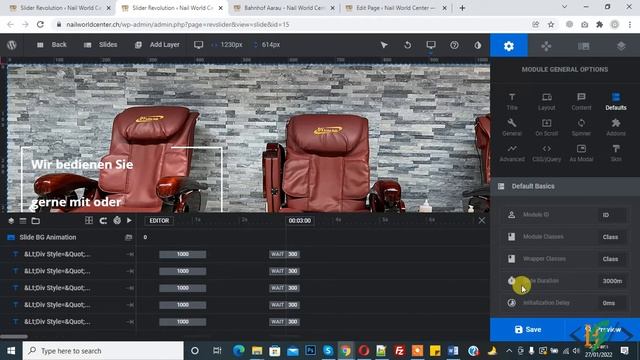Click the Initialization Delay 0ms field
Viewport: 640px width, 360px height.
612,303
